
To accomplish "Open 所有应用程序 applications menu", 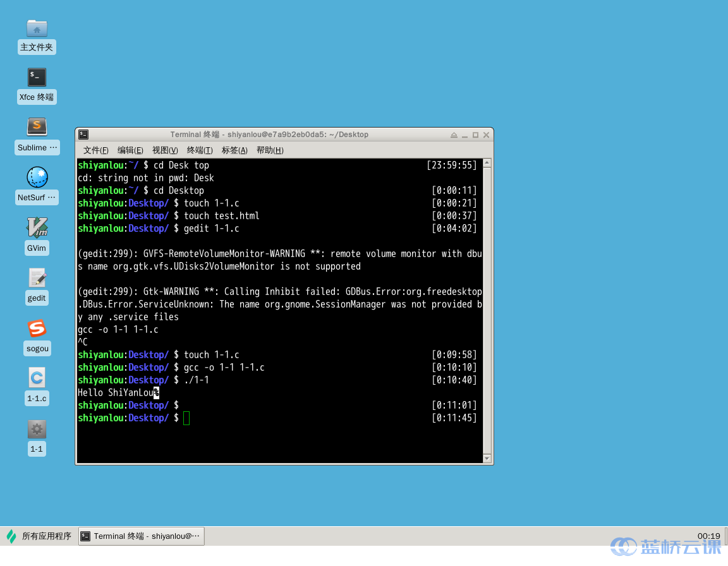I will (x=39, y=536).
